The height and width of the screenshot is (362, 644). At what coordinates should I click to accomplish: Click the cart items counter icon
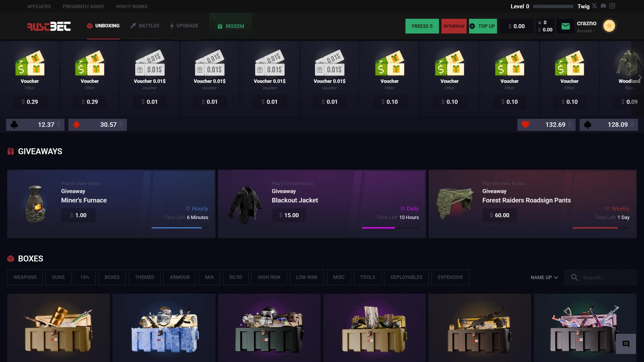click(540, 23)
